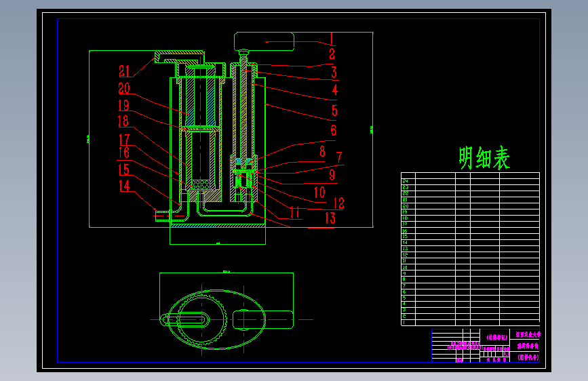Image resolution: width=588 pixels, height=381 pixels.
Task: Select red callout number 11
Action: (x=296, y=213)
